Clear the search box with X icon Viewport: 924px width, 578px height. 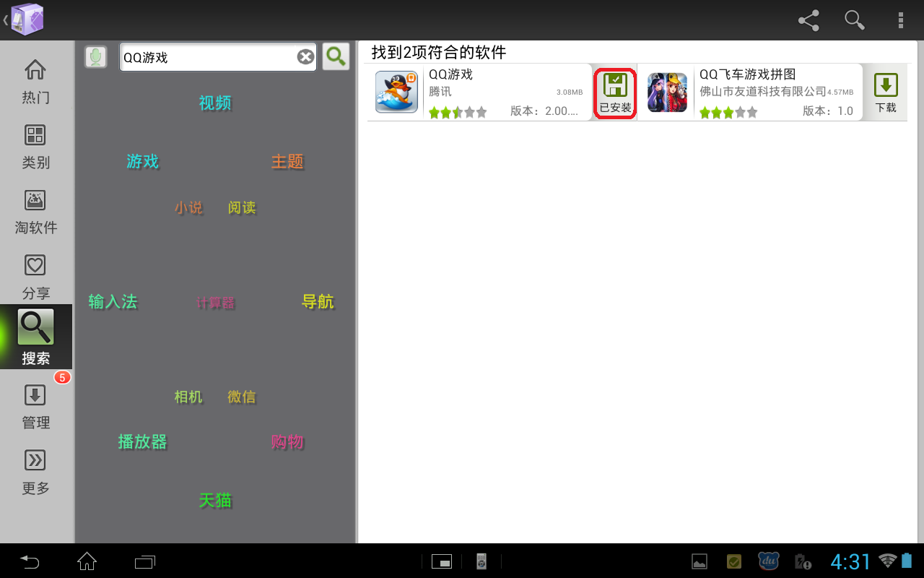306,57
